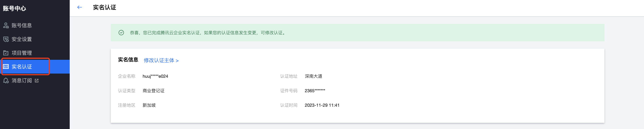Click the external-link icon after 消息订阅
This screenshot has height=129, width=644.
[x=37, y=80]
